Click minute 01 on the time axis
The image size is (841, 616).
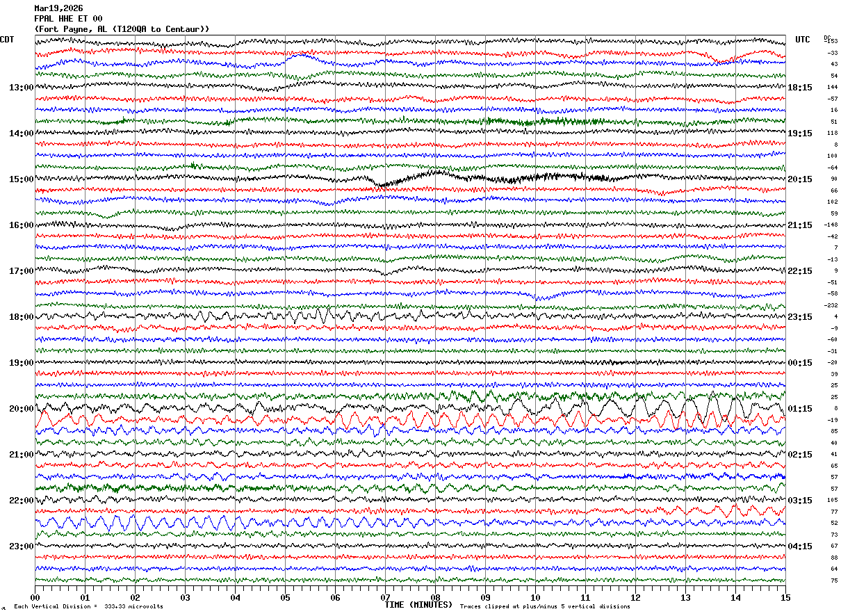[x=85, y=597]
